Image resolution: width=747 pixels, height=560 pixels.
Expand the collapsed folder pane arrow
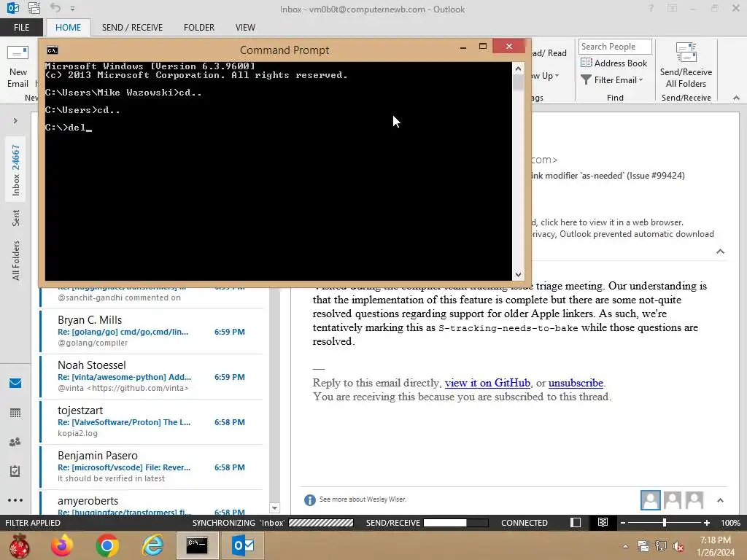pyautogui.click(x=15, y=120)
